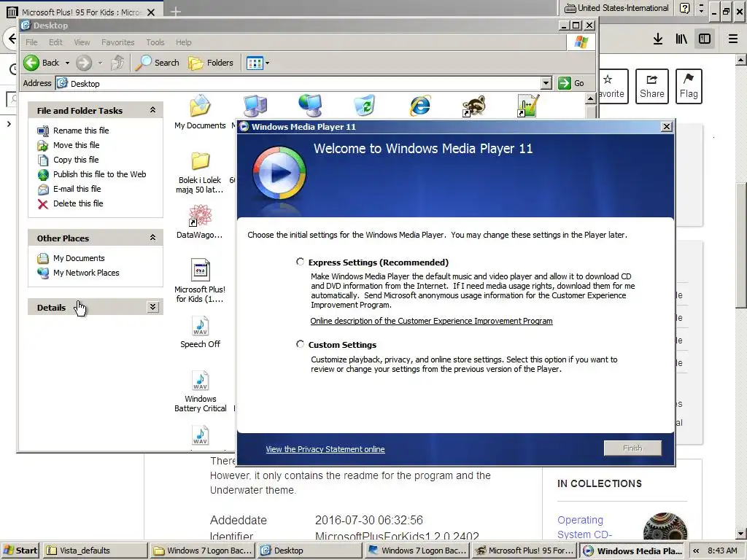Open Customer Experience Improvement Program description link
Screen dimensions: 747x560
[431, 321]
